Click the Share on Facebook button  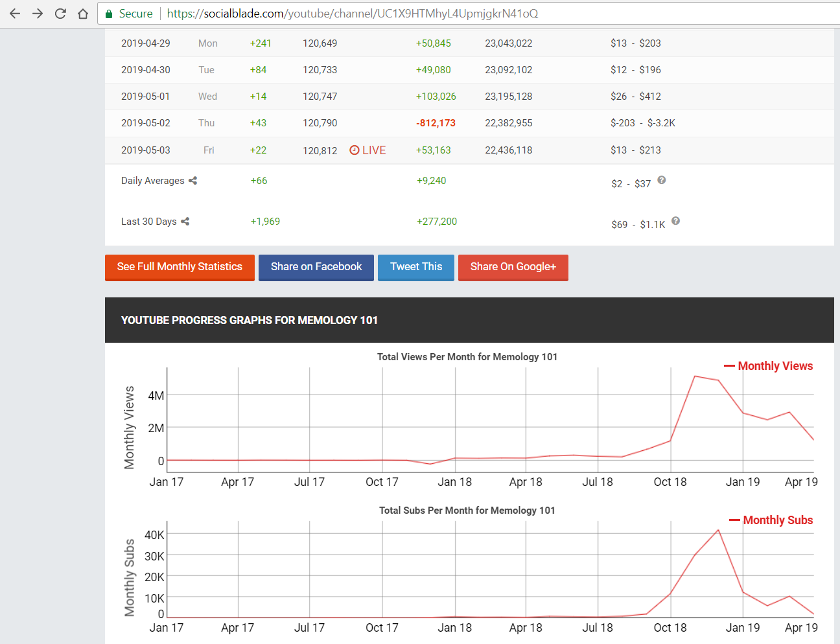[x=316, y=267]
